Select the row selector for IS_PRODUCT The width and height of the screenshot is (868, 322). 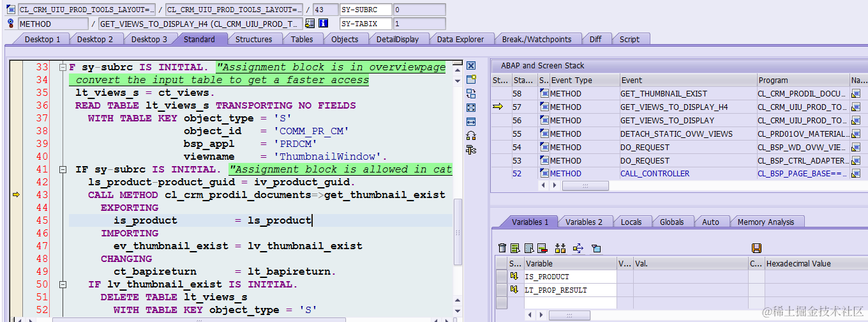[x=501, y=277]
